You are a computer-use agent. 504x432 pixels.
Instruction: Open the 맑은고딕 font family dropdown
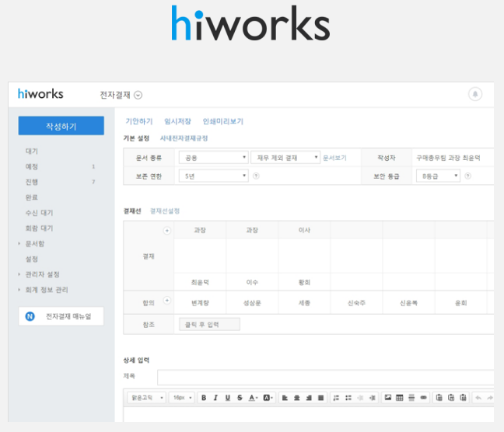[146, 398]
